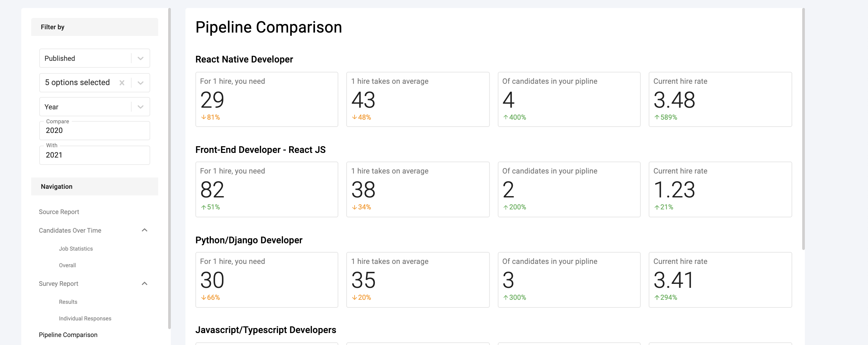Click the down arrow beside 20%
The image size is (868, 345).
pos(355,297)
